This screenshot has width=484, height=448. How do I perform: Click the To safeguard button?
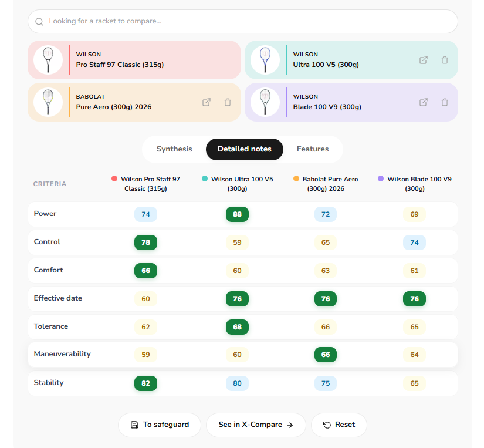point(160,425)
